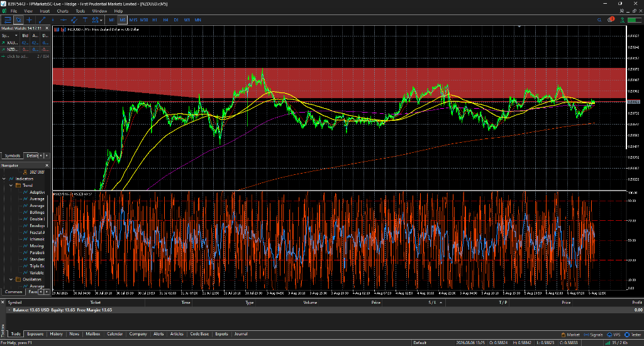Open the Signals button in Toolbox
Viewport: 644px width, 346px height.
click(x=593, y=335)
